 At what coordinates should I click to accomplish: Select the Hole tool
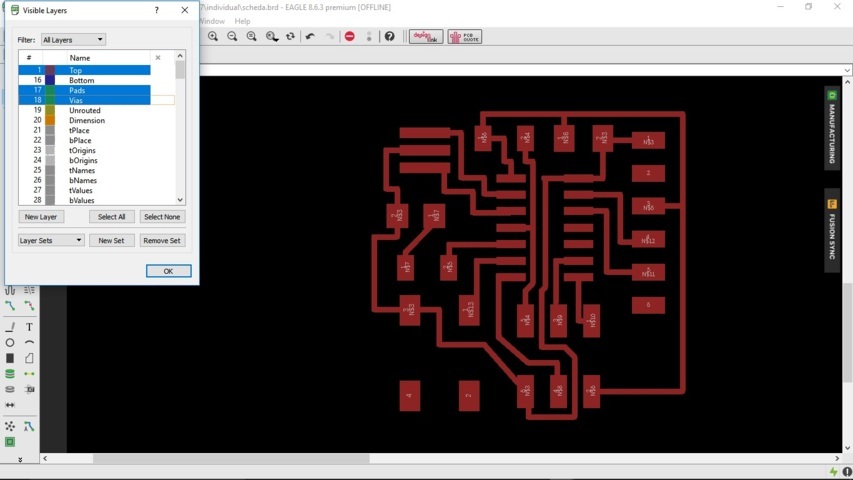pyautogui.click(x=10, y=389)
